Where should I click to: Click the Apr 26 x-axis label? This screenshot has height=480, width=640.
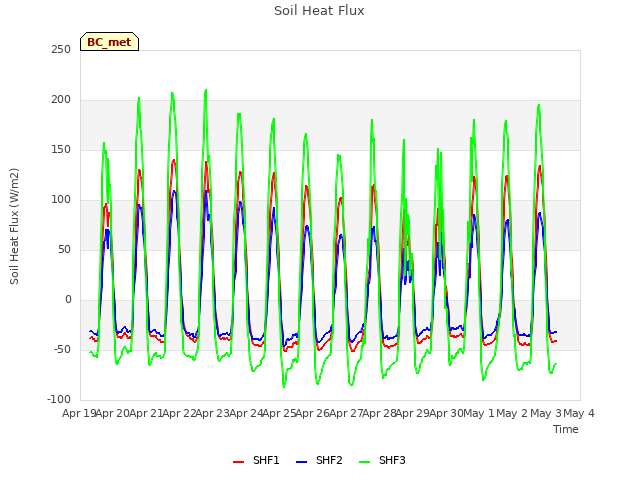pyautogui.click(x=313, y=413)
